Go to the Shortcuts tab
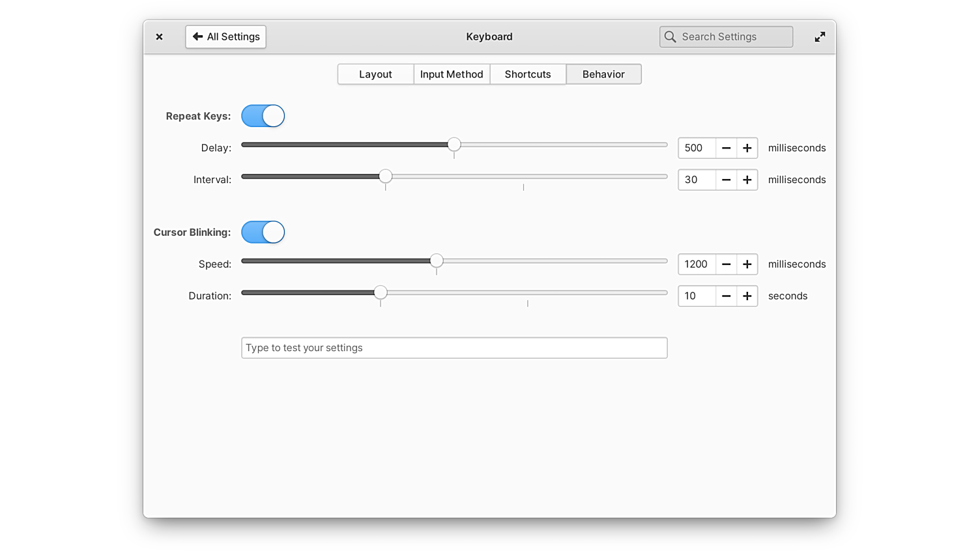Screen dimensions: 980x551 pos(528,74)
